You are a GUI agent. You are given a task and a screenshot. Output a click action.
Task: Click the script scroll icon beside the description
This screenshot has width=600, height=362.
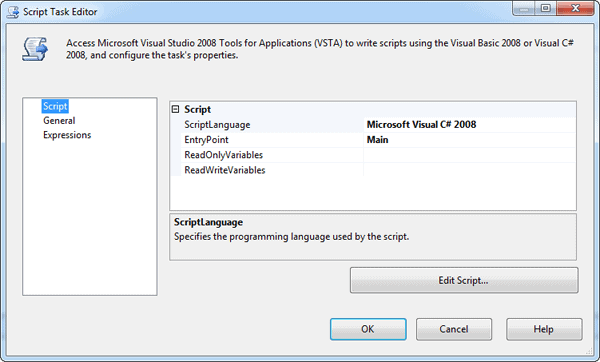(35, 49)
